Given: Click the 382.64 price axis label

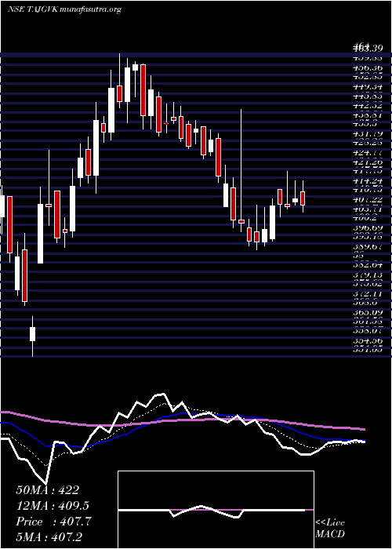Looking at the screenshot, I should pos(368,266).
